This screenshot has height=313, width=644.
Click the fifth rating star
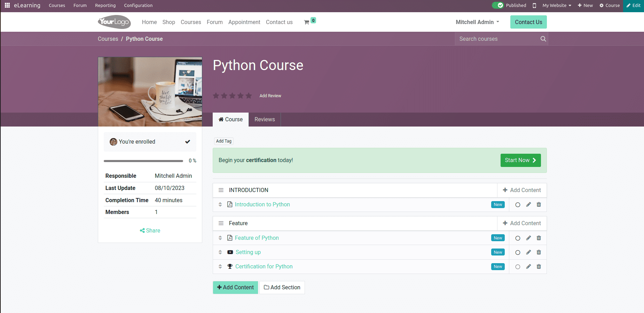coord(249,96)
